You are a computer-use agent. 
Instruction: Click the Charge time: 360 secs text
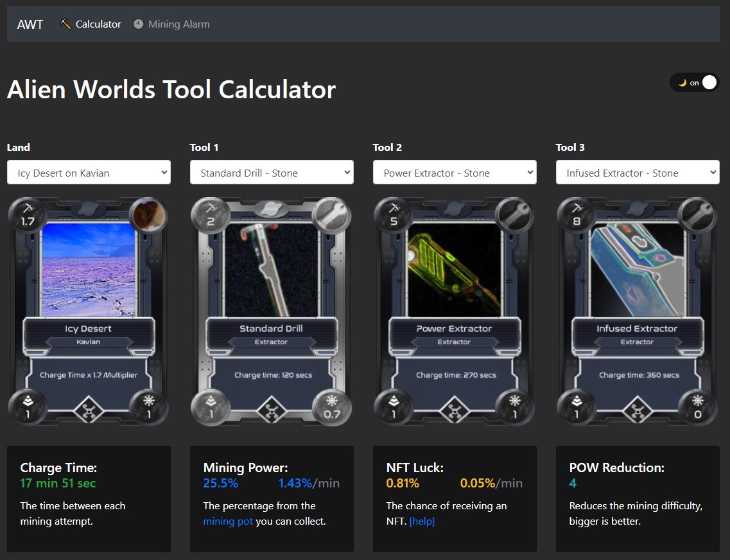point(639,375)
